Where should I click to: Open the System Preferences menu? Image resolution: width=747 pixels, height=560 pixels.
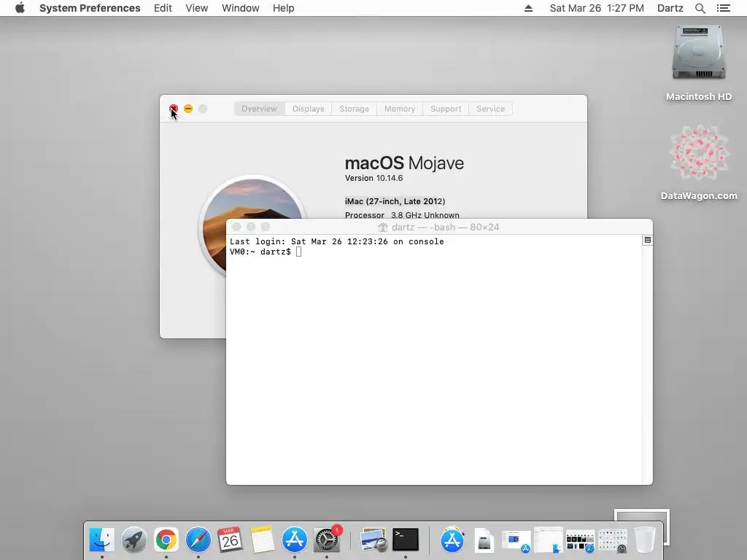pyautogui.click(x=90, y=8)
